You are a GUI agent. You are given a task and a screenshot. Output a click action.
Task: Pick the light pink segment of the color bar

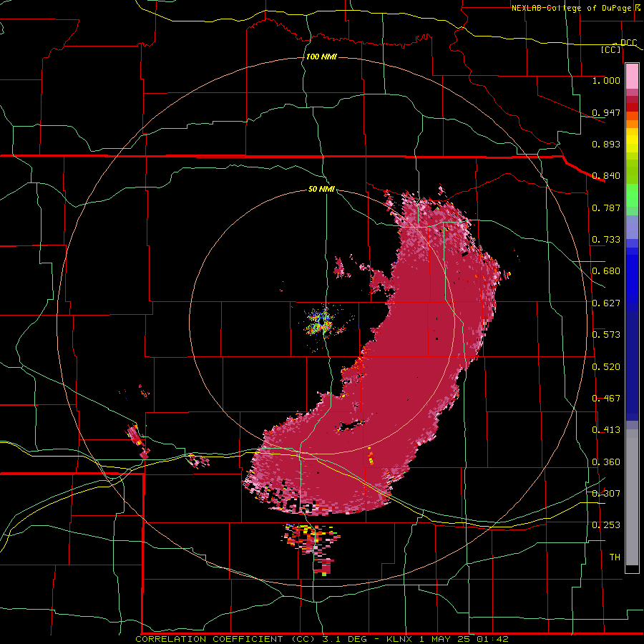click(632, 76)
